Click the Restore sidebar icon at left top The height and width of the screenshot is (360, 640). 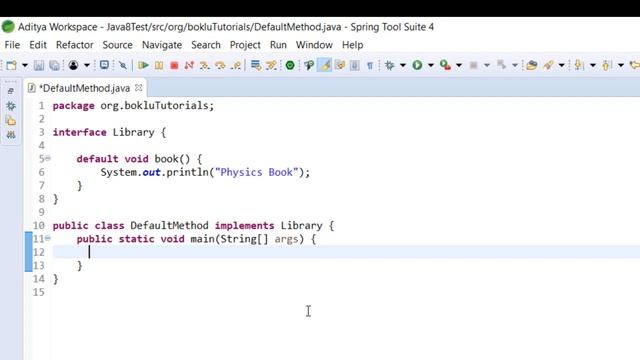click(11, 91)
